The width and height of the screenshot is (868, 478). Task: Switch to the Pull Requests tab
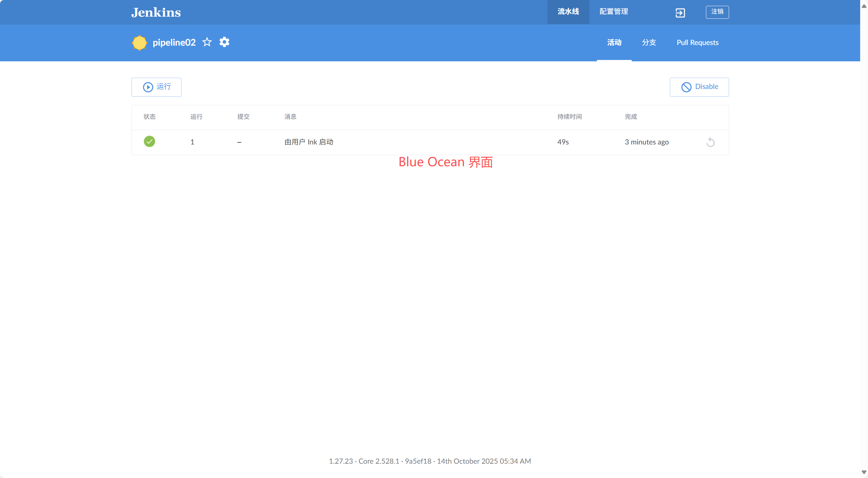click(697, 43)
